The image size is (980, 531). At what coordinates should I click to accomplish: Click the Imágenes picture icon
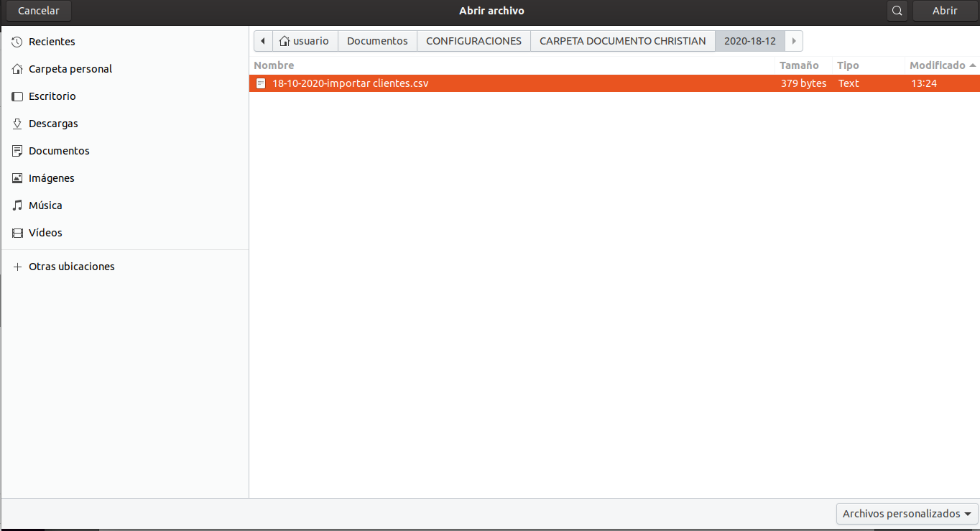click(18, 178)
